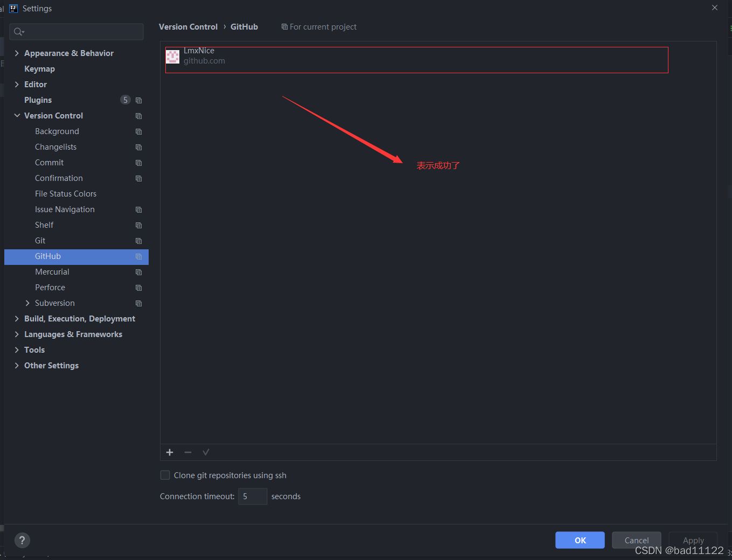
Task: Click project-level icon beside Mercurial
Action: [x=139, y=272]
